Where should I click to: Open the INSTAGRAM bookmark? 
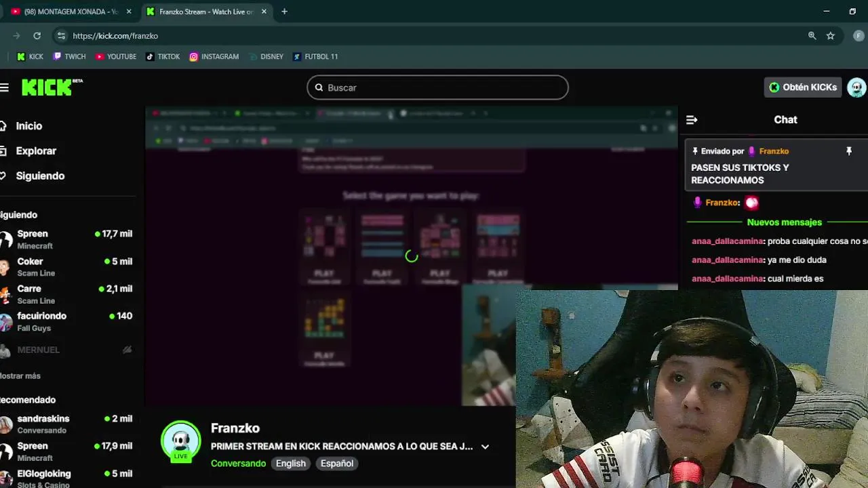(214, 57)
